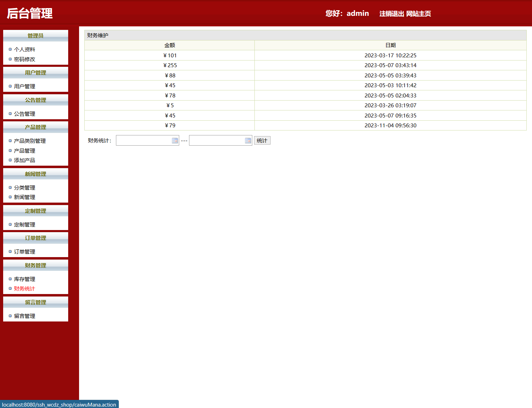The image size is (532, 408).
Task: Open the start date calendar picker icon
Action: [x=175, y=140]
